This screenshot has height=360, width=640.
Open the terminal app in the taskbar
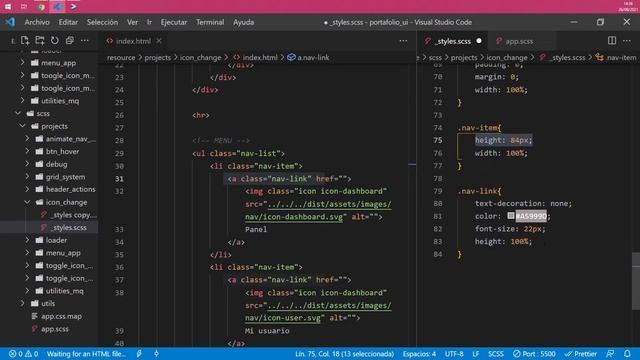point(73,7)
